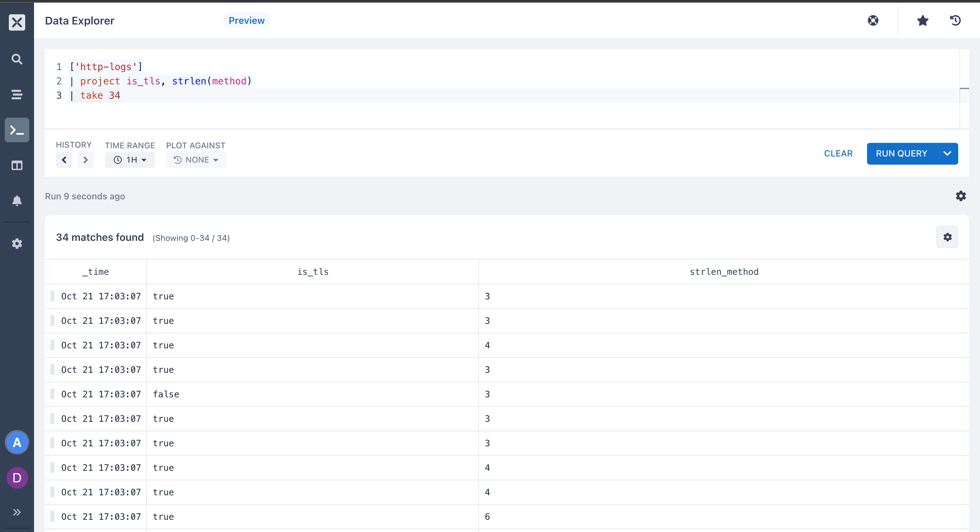Click the table settings gear button
The width and height of the screenshot is (980, 532).
pyautogui.click(x=947, y=237)
